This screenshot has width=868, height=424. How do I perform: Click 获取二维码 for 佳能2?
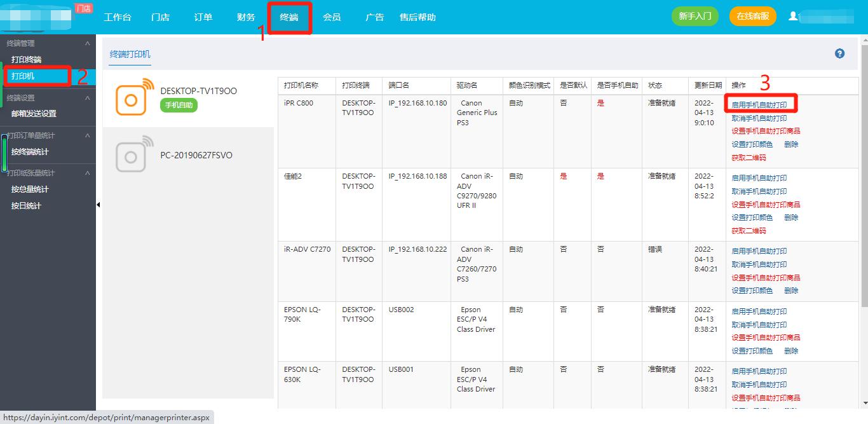pos(749,231)
